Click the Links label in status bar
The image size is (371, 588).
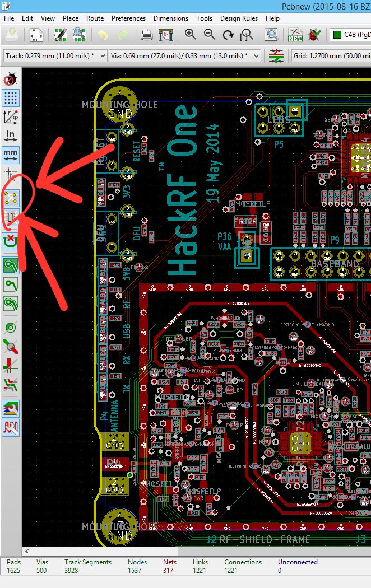coord(200,562)
